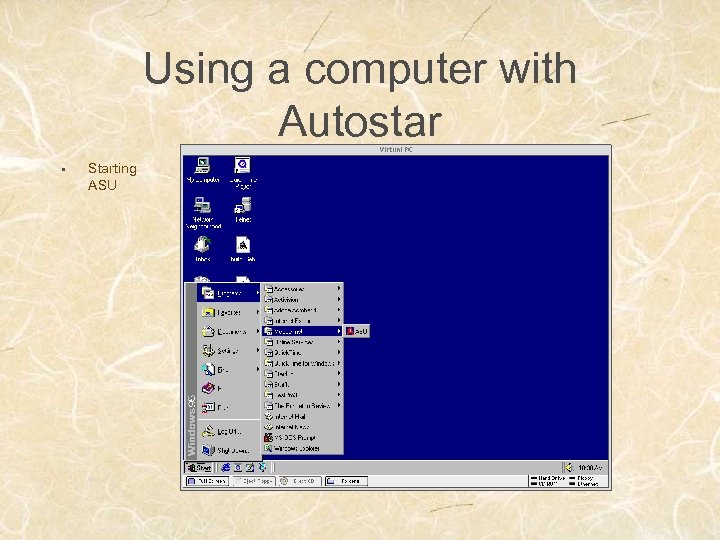Expand the Online Services programs folder
The height and width of the screenshot is (540, 720).
click(x=303, y=342)
